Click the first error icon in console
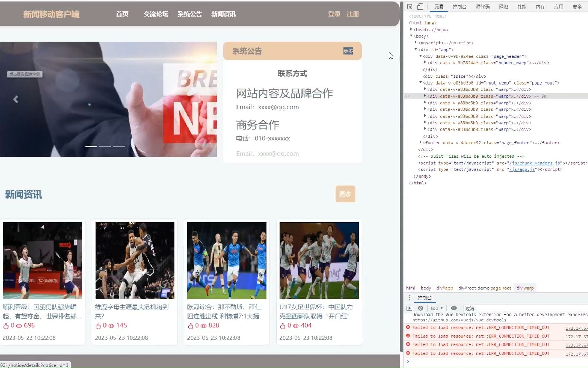588x368 pixels. coord(408,327)
